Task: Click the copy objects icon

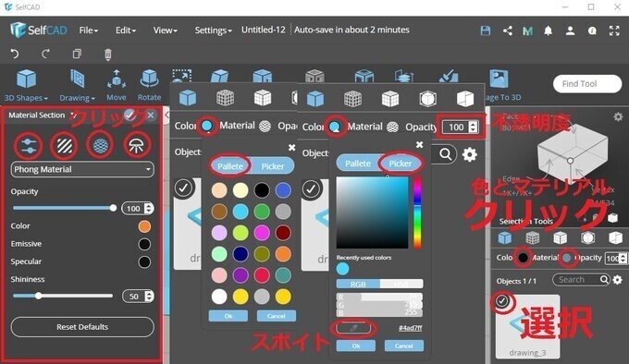Action: [x=77, y=54]
